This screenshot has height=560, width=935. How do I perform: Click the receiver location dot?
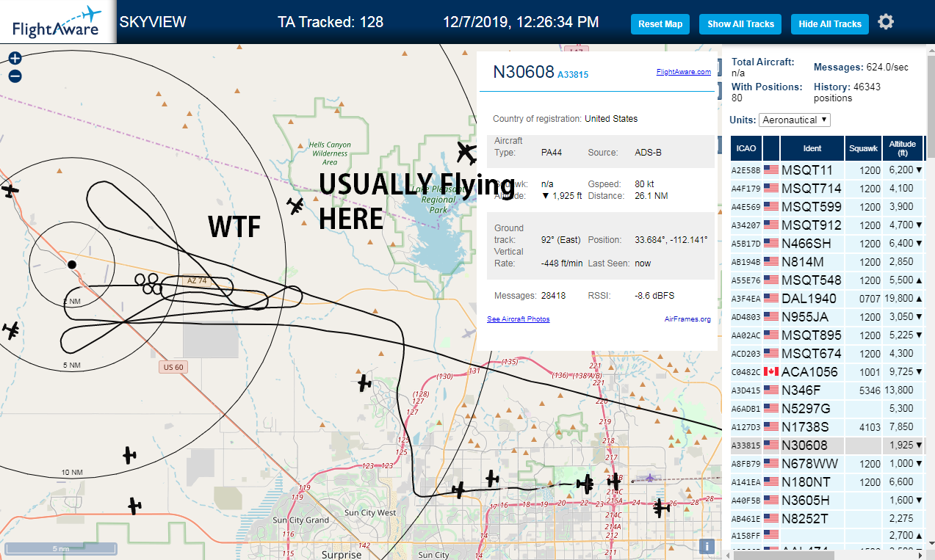tap(71, 263)
